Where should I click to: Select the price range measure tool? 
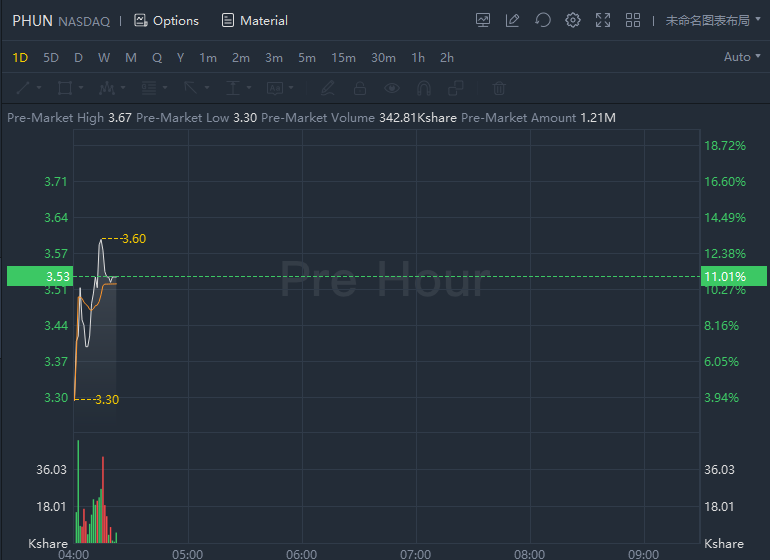[233, 88]
